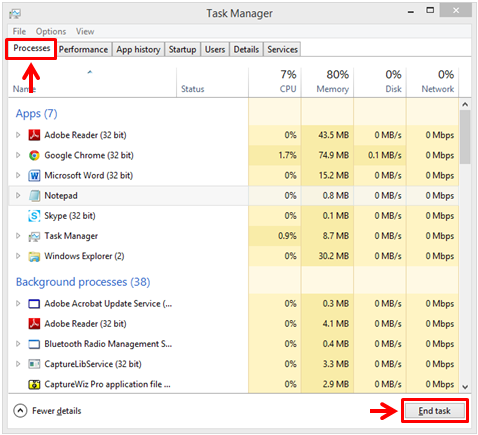Click the Bluetooth Radio Management icon
The width and height of the screenshot is (478, 435).
(x=34, y=344)
